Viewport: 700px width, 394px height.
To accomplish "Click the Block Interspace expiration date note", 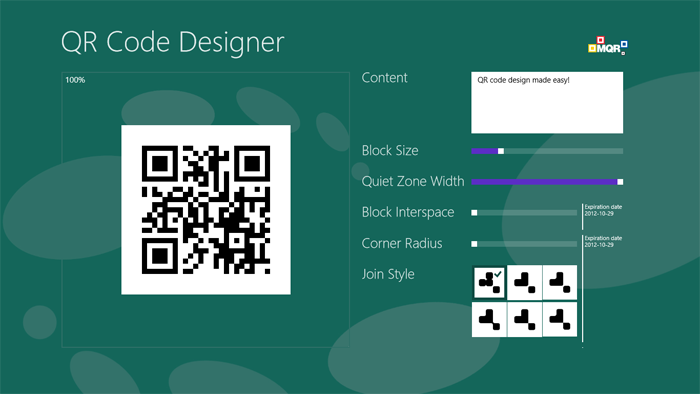I will point(603,210).
